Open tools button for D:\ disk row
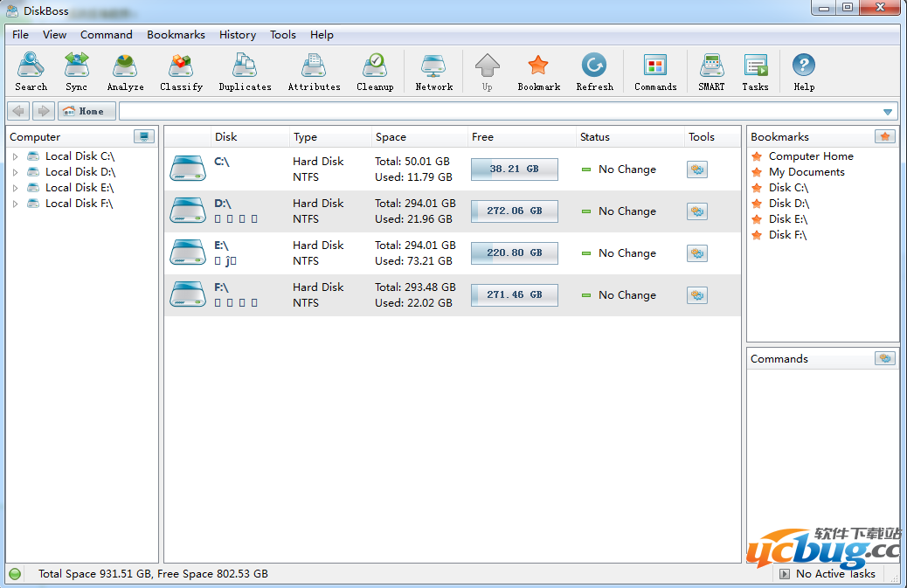 [696, 211]
